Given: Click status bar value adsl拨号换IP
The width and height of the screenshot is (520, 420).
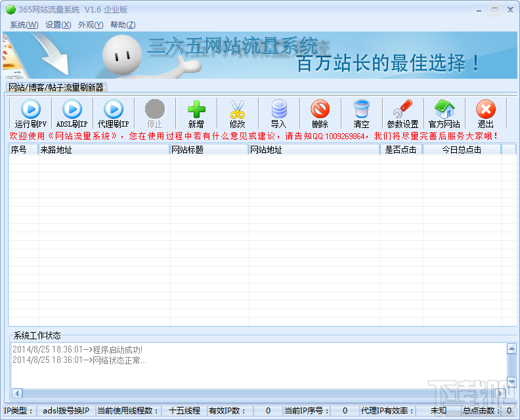Looking at the screenshot, I should (66, 411).
